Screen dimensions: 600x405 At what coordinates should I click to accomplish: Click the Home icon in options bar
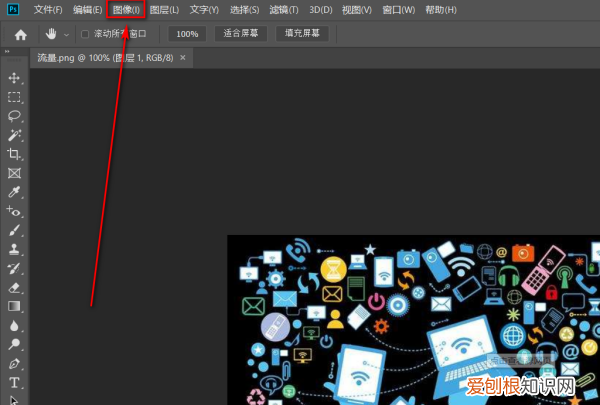[20, 34]
